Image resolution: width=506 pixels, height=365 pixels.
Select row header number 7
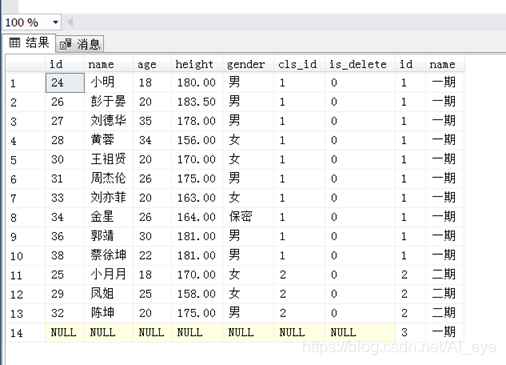click(x=26, y=198)
